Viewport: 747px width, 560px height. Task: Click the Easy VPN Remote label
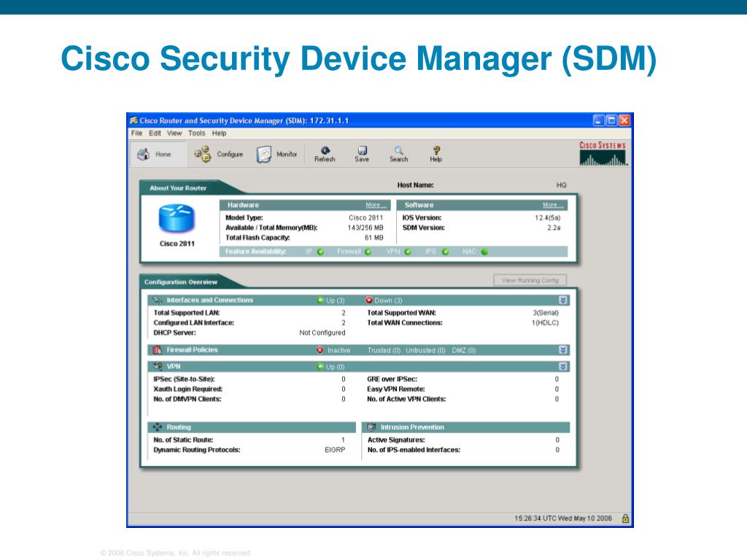coord(396,389)
